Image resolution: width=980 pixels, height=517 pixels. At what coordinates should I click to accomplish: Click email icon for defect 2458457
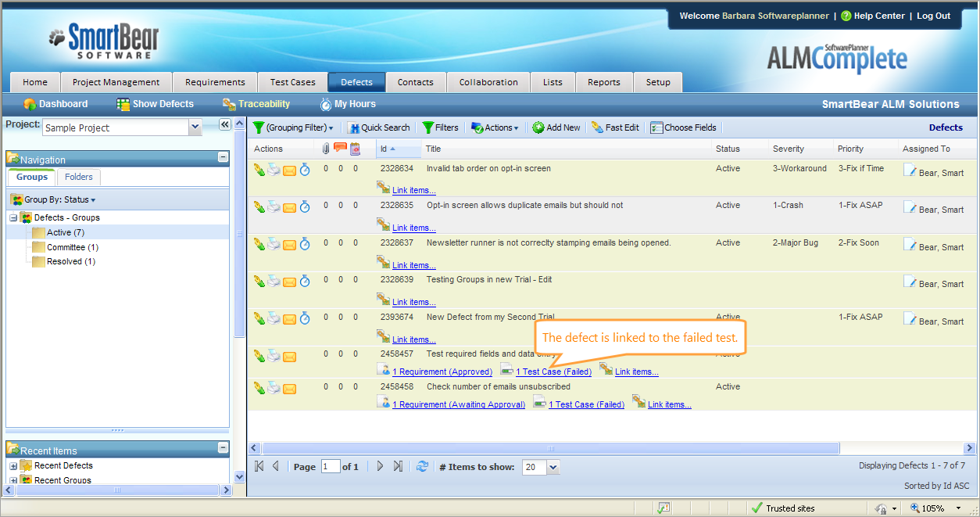point(289,357)
